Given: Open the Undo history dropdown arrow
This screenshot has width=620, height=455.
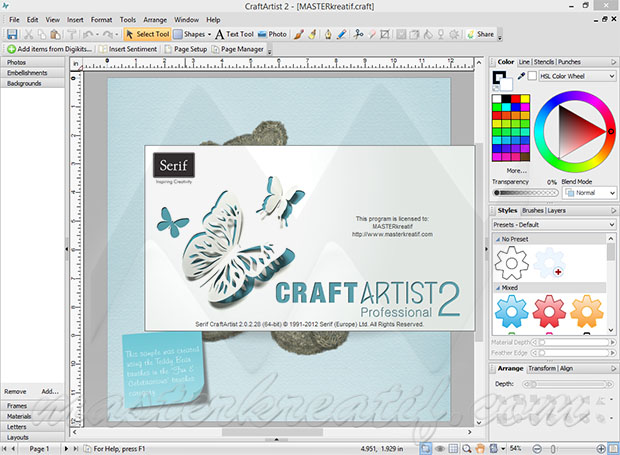Looking at the screenshot, I should pyautogui.click(x=97, y=34).
